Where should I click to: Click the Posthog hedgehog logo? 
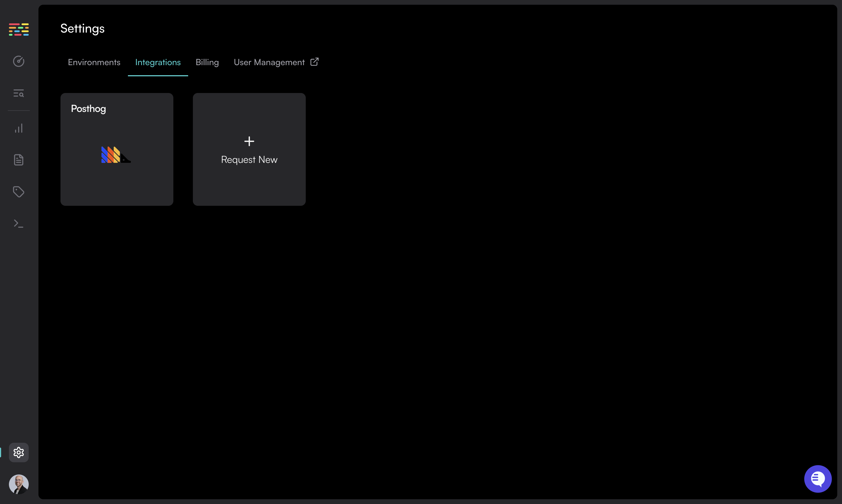(x=116, y=155)
